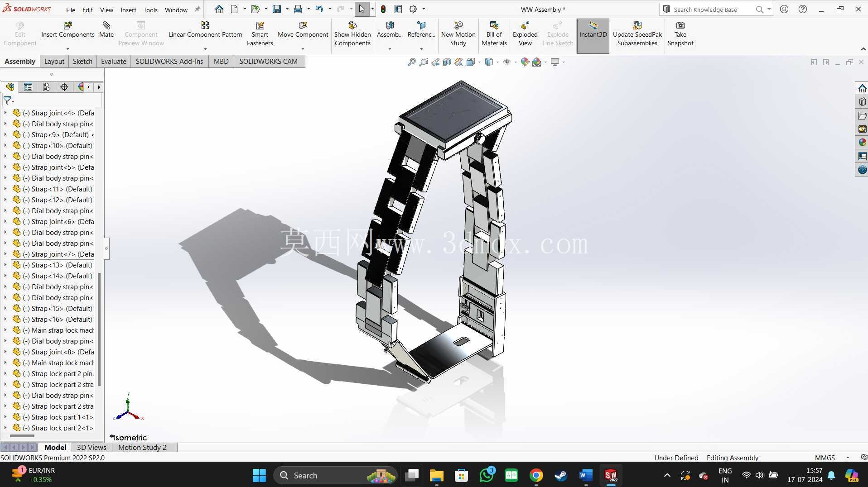Start a New Motion Study
Viewport: 868px width, 487px height.
pyautogui.click(x=458, y=34)
